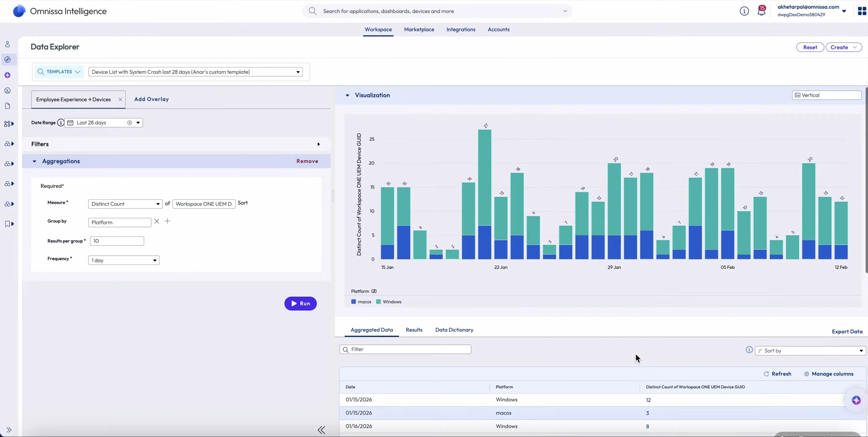Click the Distinct Count column header
868x437 pixels.
[x=696, y=387]
